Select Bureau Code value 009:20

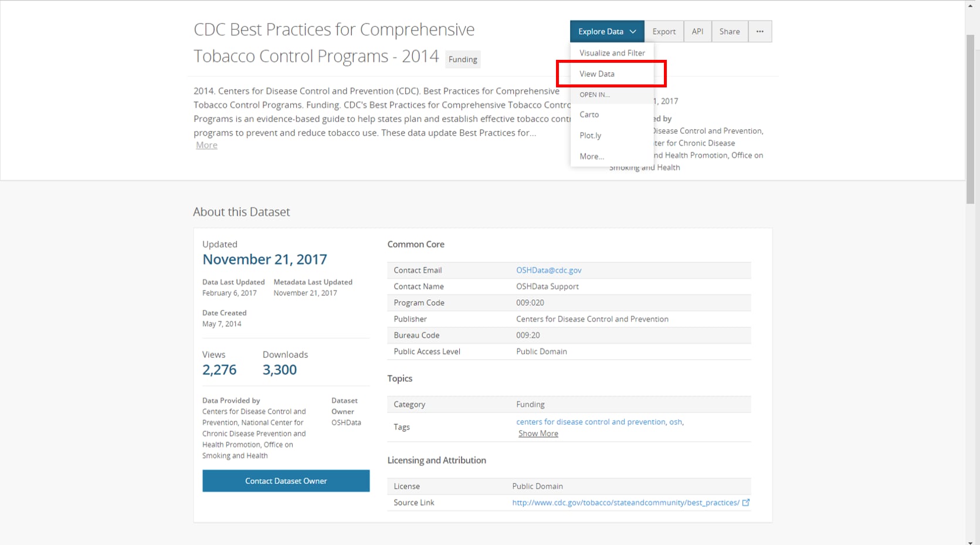(528, 336)
